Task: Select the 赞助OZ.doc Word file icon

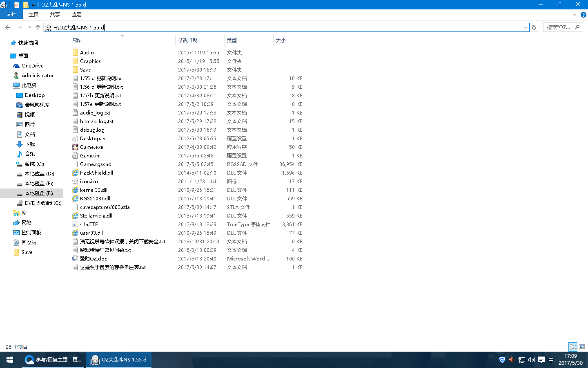Action: point(75,259)
